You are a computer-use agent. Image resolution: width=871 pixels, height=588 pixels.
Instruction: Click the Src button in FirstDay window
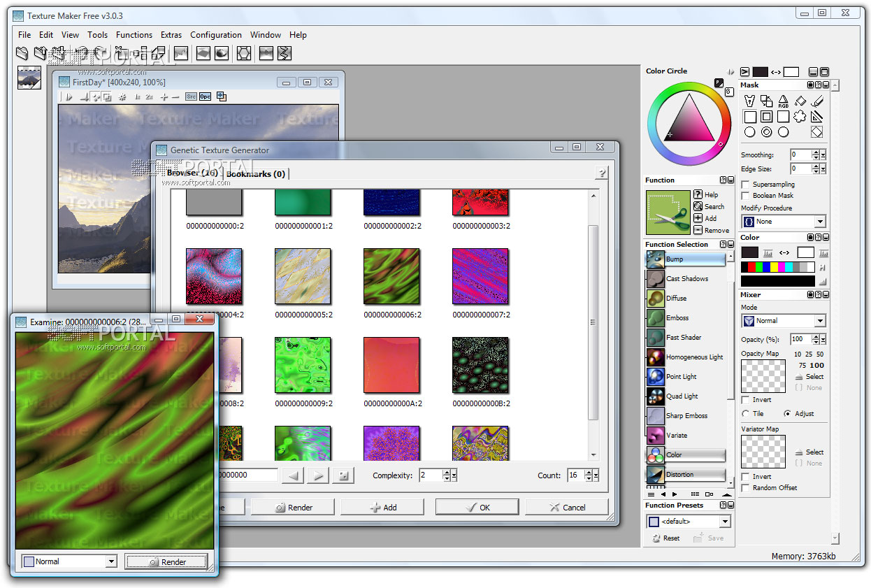tap(191, 97)
